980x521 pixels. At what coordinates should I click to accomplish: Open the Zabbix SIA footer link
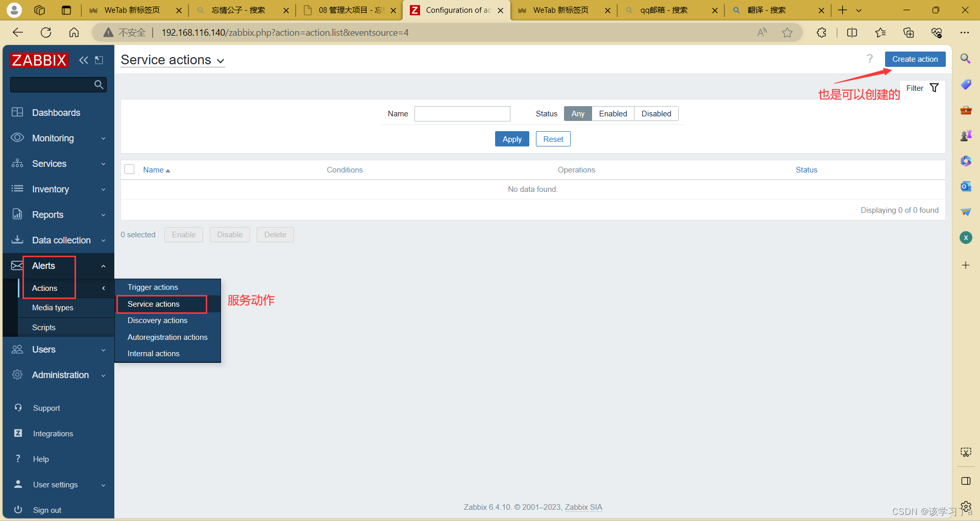point(583,507)
